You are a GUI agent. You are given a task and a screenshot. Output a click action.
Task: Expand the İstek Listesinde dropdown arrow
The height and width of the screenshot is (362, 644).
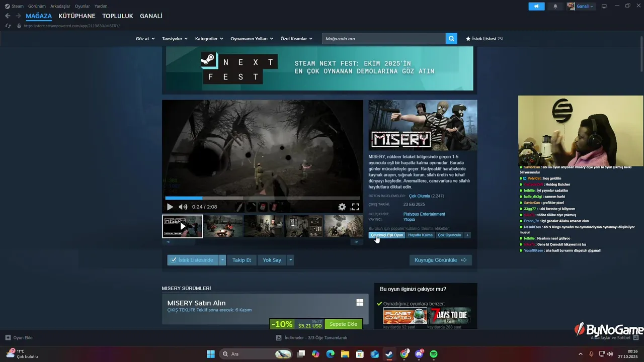point(222,260)
